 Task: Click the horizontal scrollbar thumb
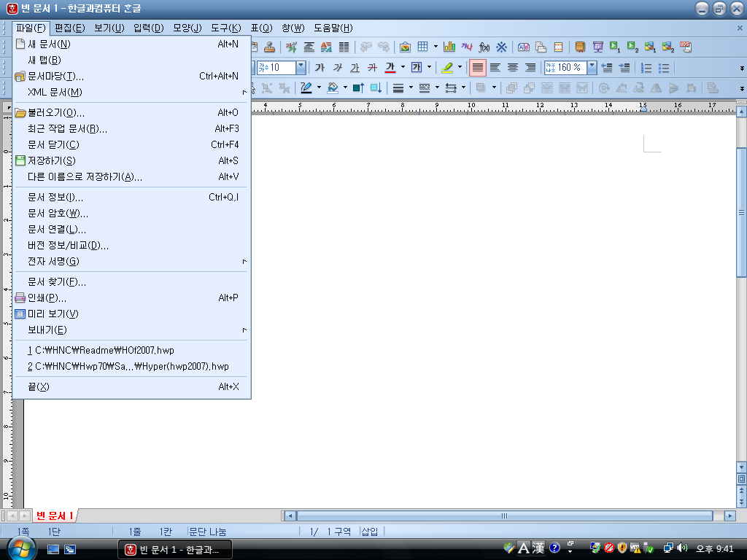click(505, 516)
